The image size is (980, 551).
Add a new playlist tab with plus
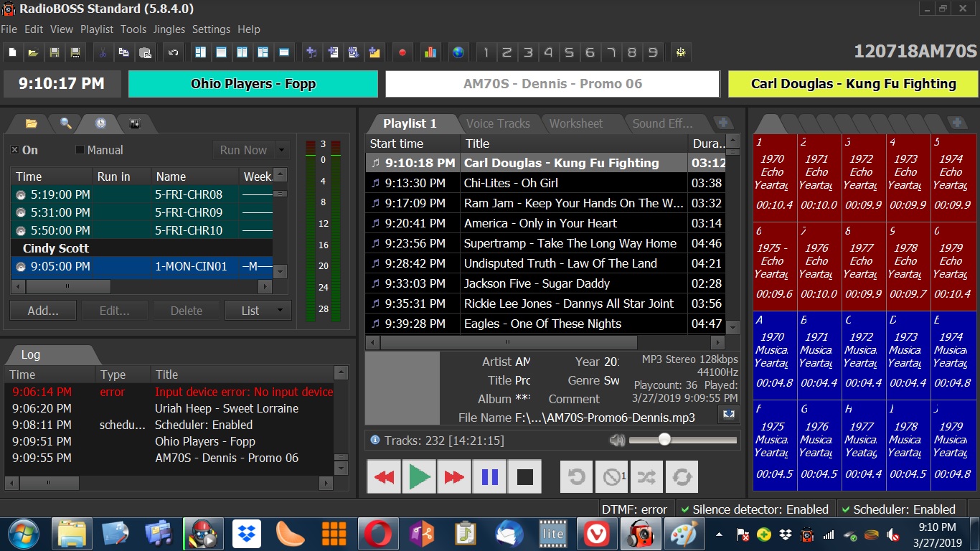point(723,123)
